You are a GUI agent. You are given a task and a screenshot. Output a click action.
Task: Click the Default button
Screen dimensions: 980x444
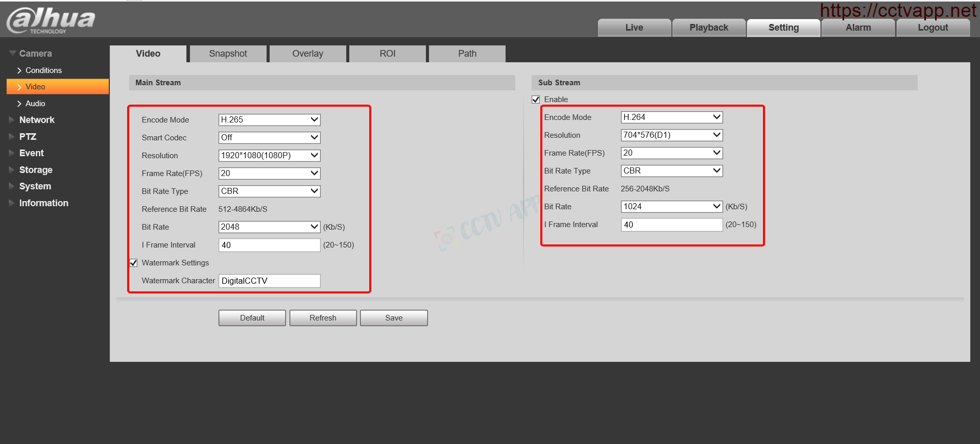(x=252, y=318)
